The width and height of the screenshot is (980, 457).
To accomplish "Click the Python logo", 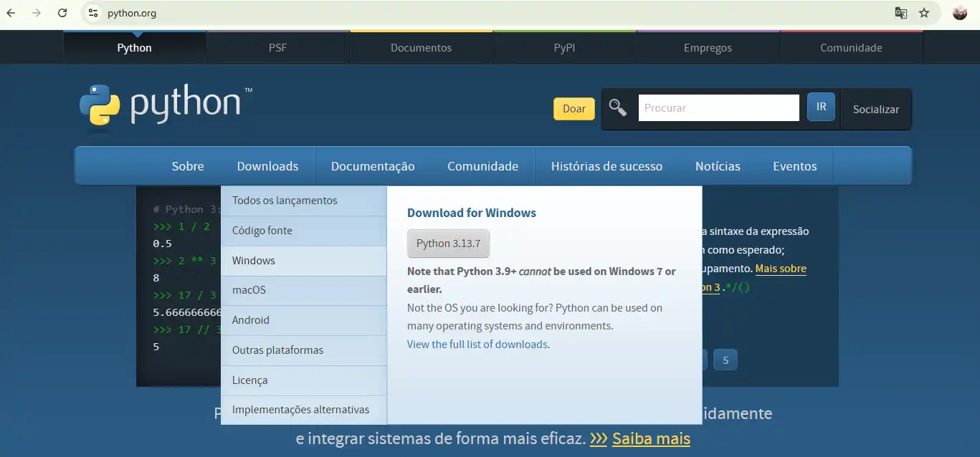I will tap(166, 106).
